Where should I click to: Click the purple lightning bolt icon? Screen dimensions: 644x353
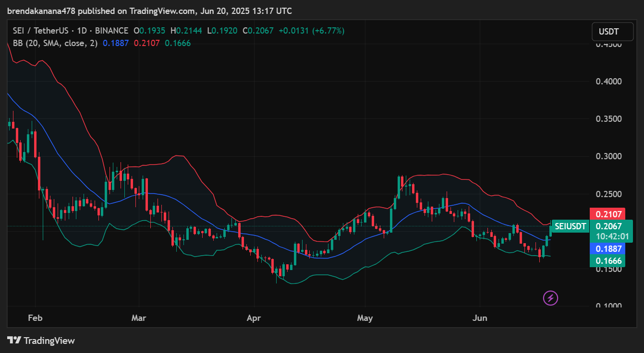tap(550, 298)
